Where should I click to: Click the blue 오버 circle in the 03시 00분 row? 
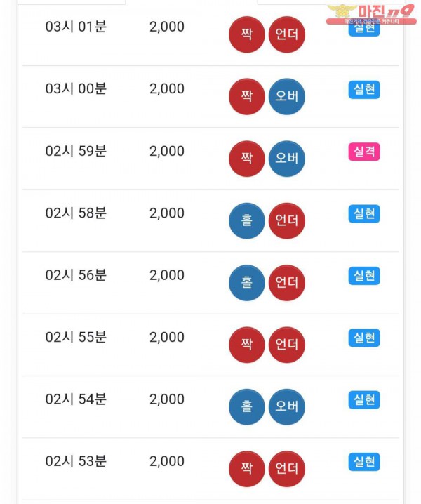(x=287, y=96)
